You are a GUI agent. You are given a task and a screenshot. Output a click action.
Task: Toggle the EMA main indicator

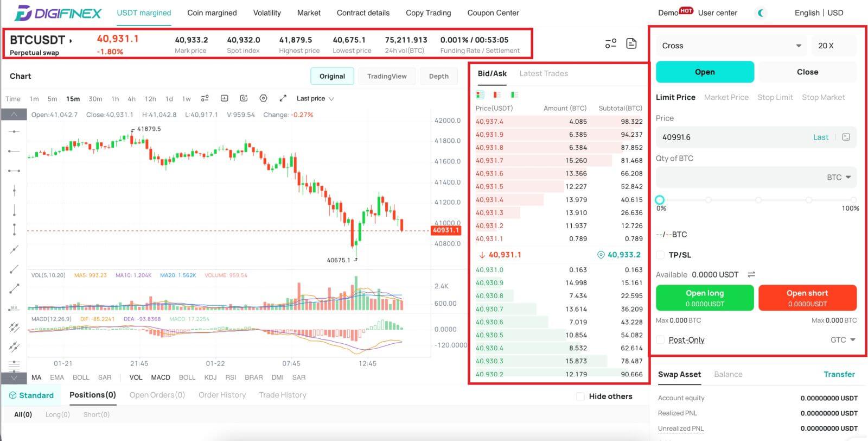pos(57,377)
